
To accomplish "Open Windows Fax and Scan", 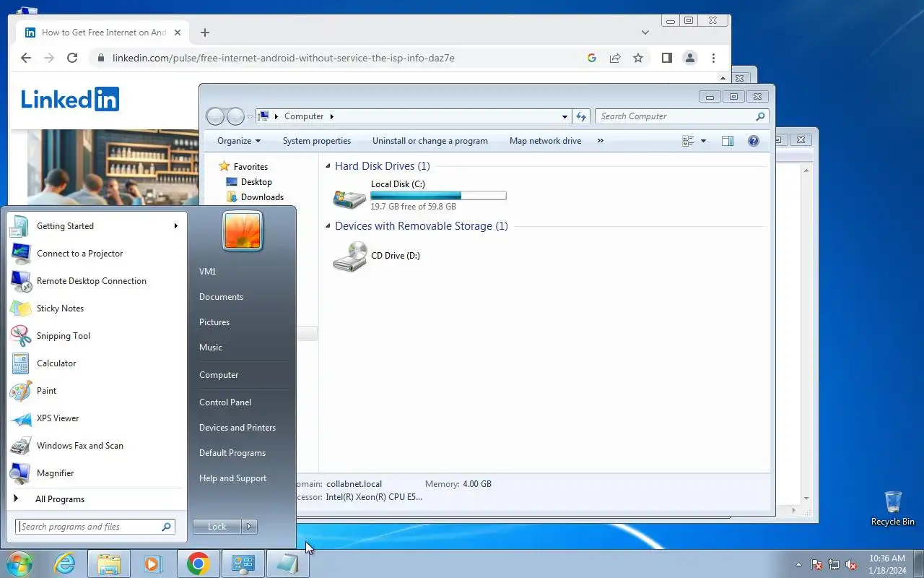I will pos(94,446).
